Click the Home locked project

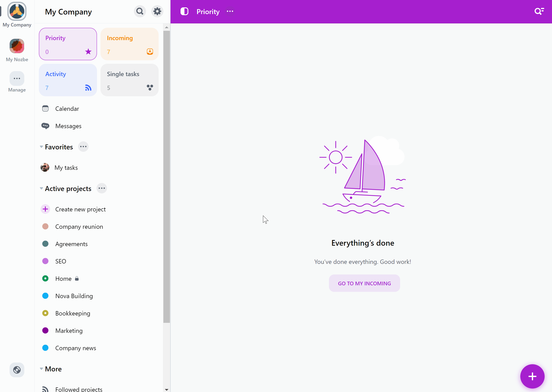click(63, 279)
